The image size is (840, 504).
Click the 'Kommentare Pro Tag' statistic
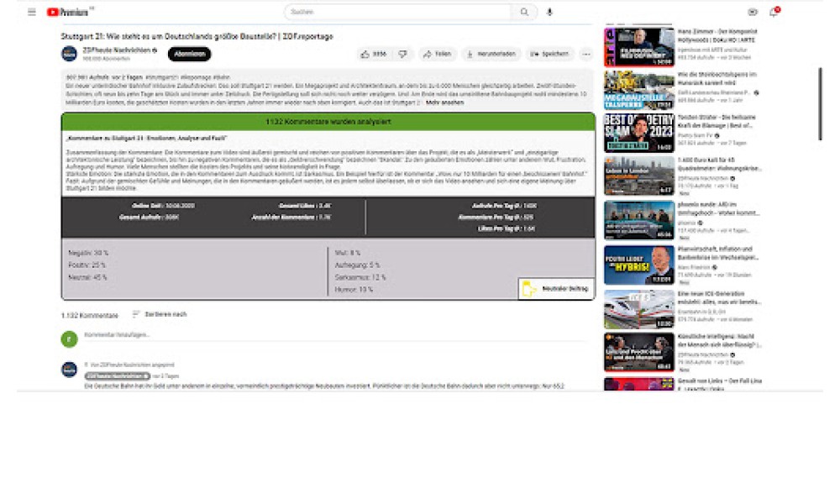(x=496, y=218)
